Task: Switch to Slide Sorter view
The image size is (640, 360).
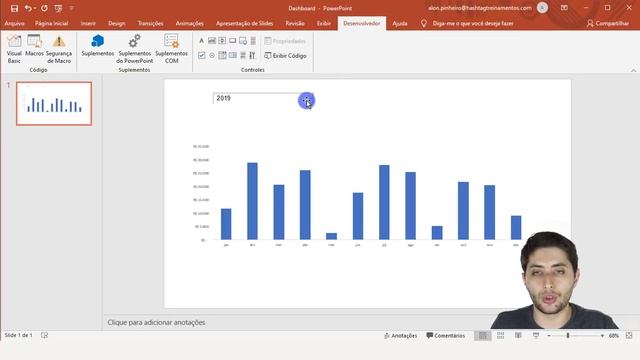Action: click(x=500, y=336)
